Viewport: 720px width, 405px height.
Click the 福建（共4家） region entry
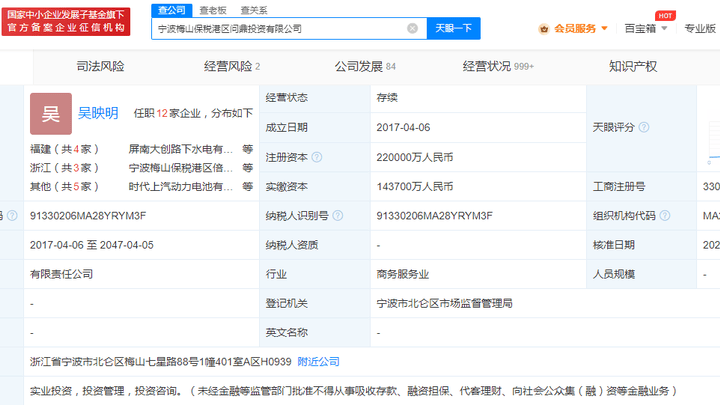tap(64, 149)
